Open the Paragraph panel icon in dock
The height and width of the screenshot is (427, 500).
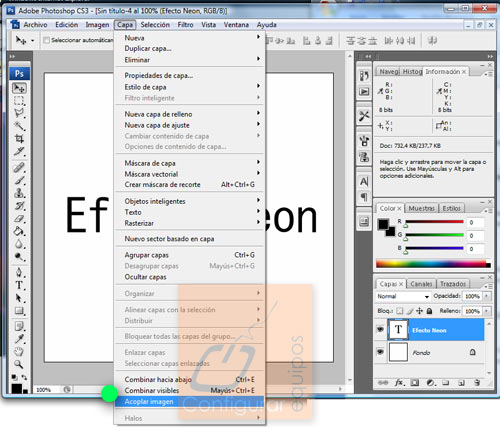pos(364,197)
